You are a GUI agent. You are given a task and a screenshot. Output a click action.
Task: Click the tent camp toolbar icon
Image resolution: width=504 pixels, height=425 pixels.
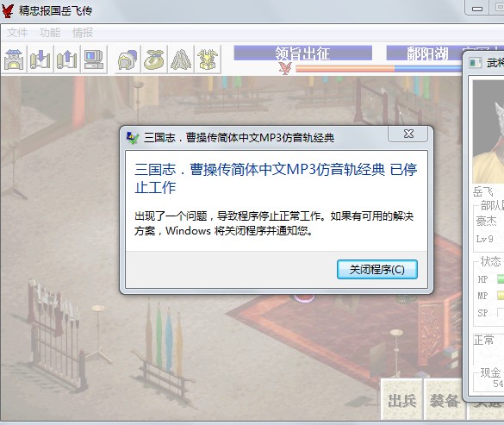pyautogui.click(x=181, y=59)
